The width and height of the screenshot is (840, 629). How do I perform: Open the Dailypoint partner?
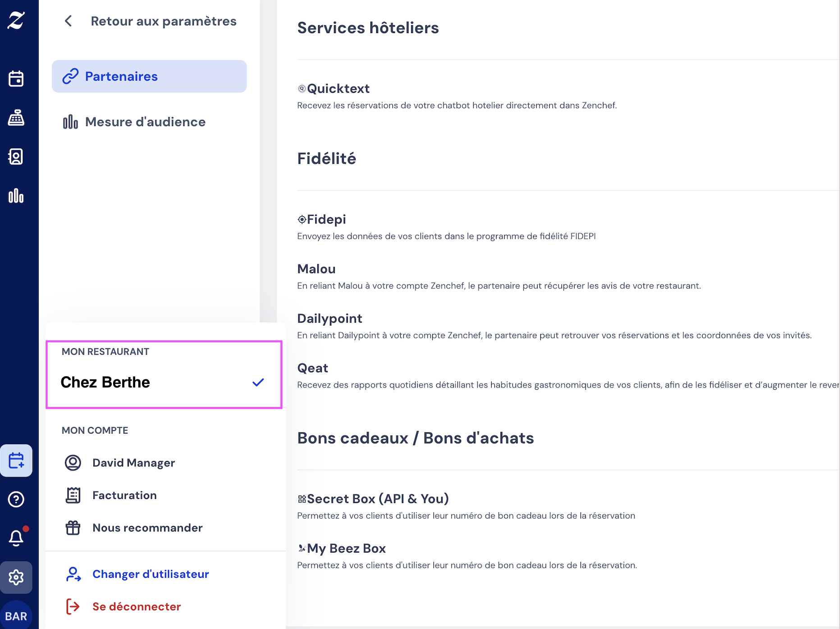[329, 319]
